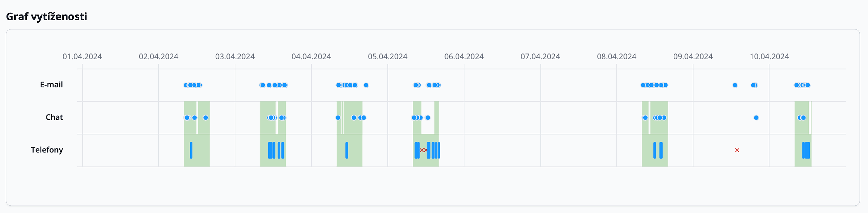
Task: Select the 07.04.2024 axis date
Action: 540,57
